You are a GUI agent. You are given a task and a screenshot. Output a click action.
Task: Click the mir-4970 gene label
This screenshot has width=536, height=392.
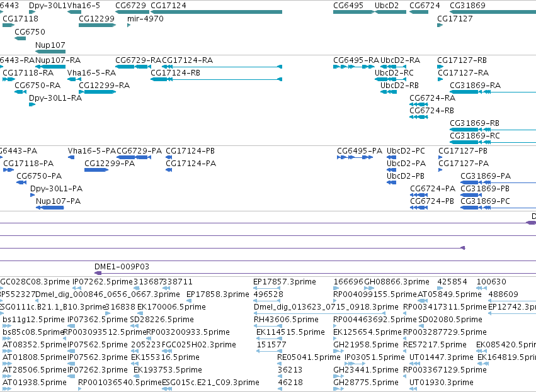[145, 18]
